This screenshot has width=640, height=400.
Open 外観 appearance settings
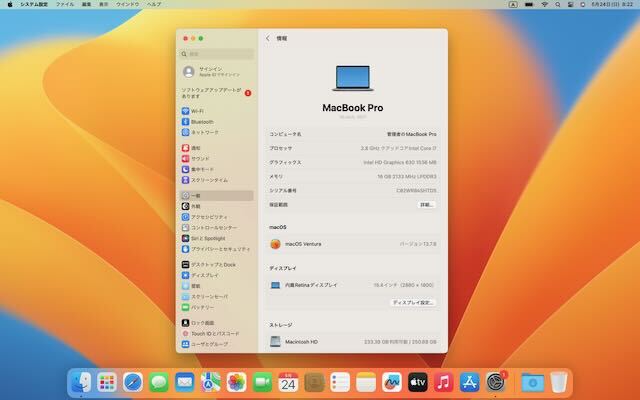[x=217, y=206]
